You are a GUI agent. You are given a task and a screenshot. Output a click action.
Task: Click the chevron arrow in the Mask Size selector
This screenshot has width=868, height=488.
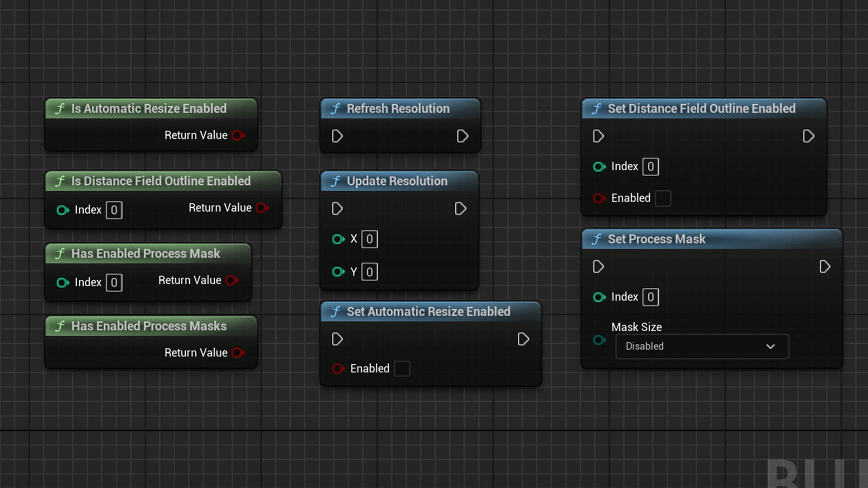coord(771,346)
